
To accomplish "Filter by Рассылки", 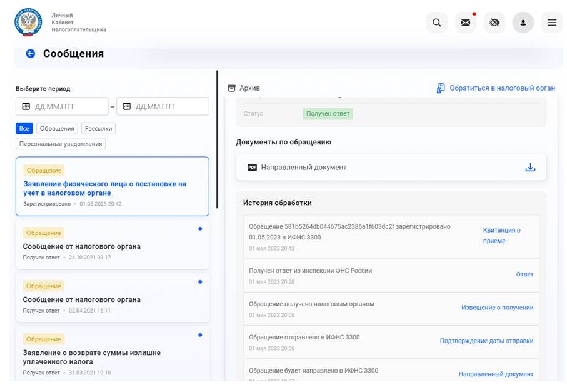I will click(98, 128).
